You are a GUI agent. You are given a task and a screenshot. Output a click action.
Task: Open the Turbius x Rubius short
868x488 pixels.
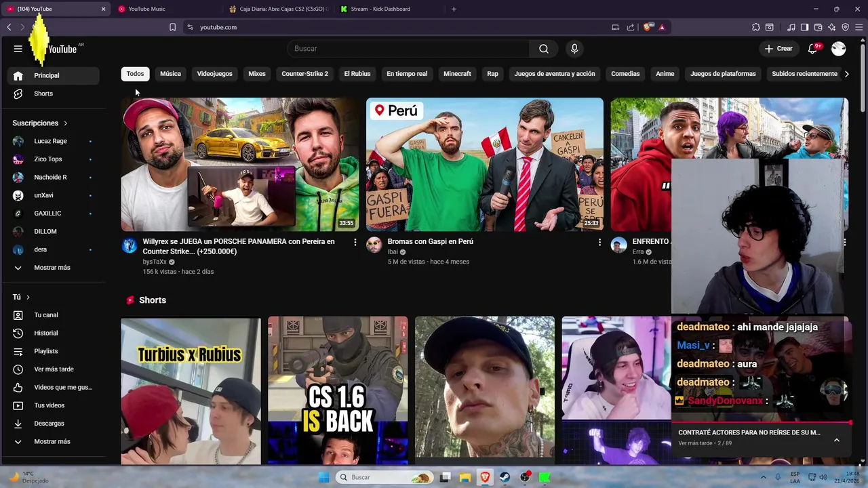click(191, 390)
